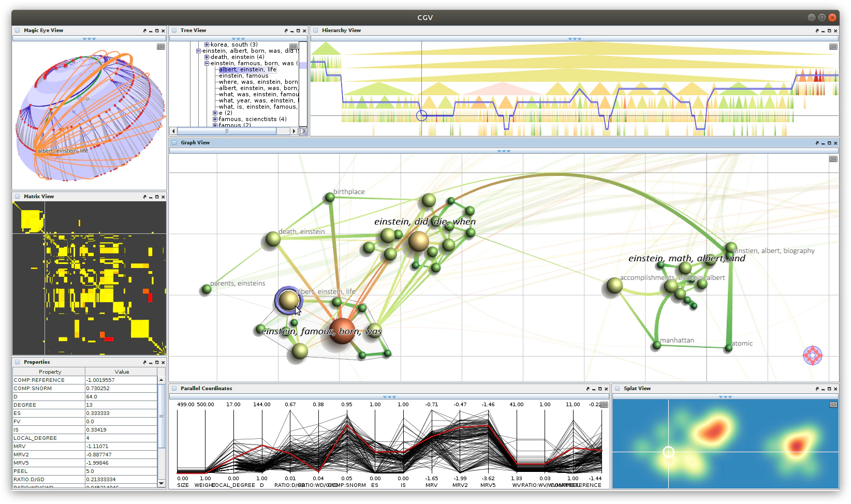This screenshot has width=851, height=504.
Task: Detach the Hierarchy View panel
Action: pyautogui.click(x=817, y=31)
